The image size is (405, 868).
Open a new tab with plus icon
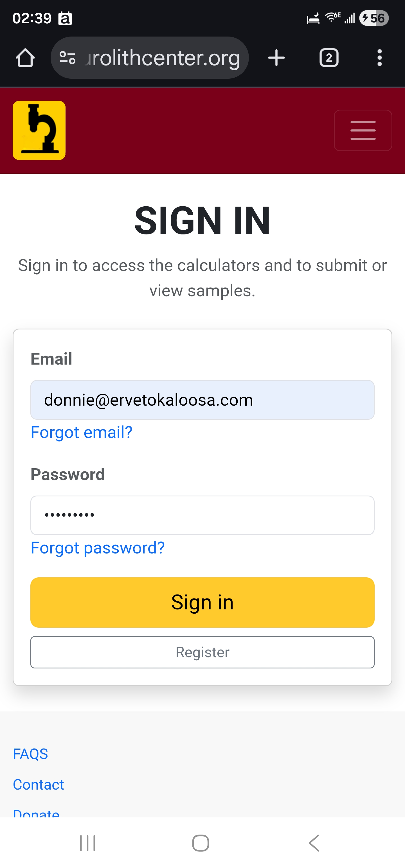(x=276, y=58)
